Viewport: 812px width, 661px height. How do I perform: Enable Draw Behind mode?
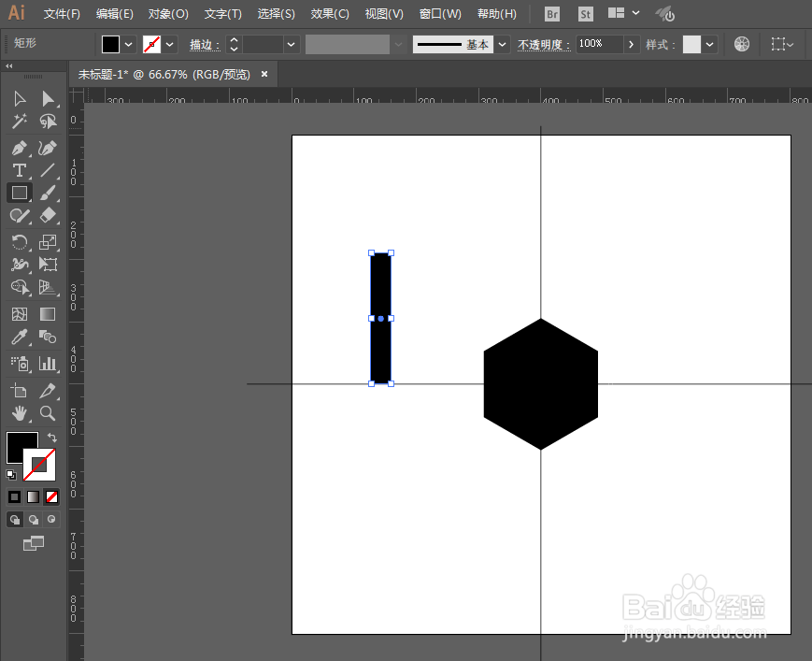pos(34,519)
